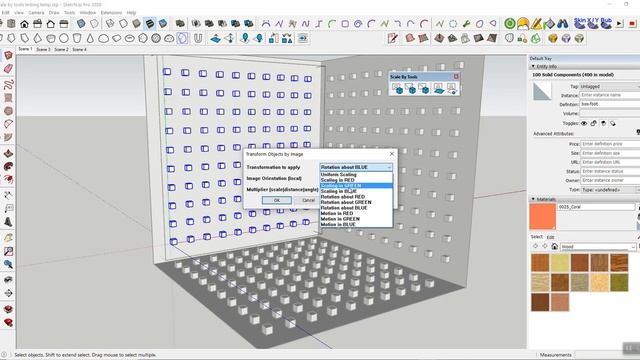Click the Skin tool icon
Image resolution: width=640 pixels, height=360 pixels.
tap(580, 23)
